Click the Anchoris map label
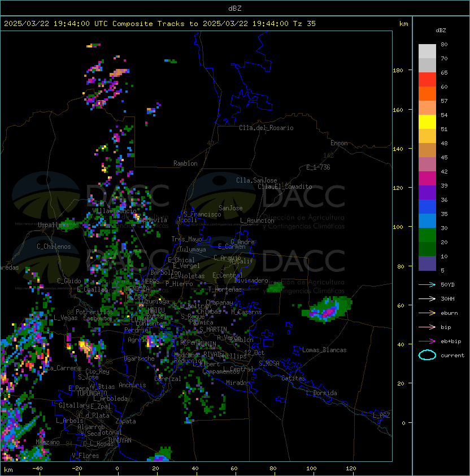 click(132, 385)
